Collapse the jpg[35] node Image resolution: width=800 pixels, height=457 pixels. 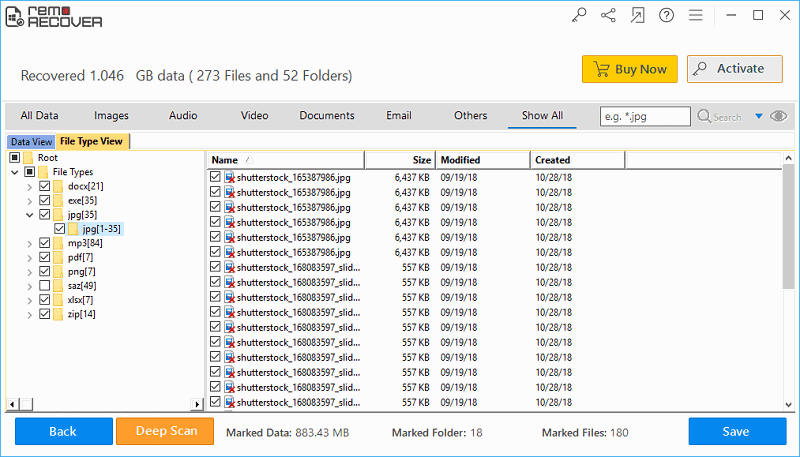click(x=30, y=215)
